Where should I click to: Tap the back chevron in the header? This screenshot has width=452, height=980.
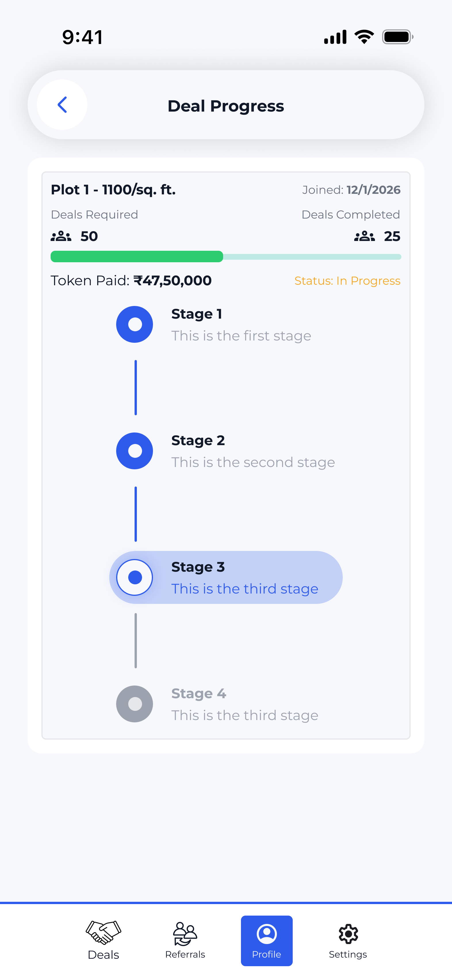point(63,105)
